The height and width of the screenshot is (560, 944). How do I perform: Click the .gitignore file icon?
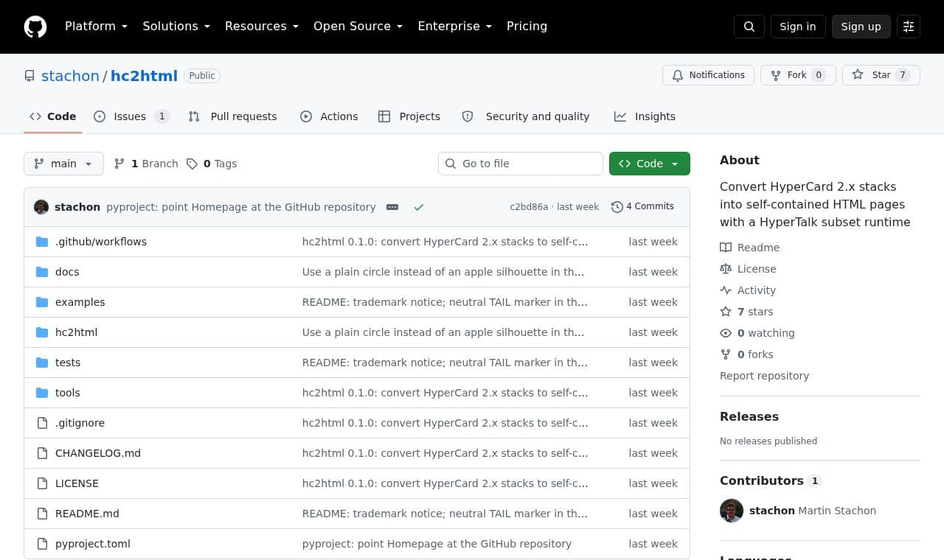42,423
